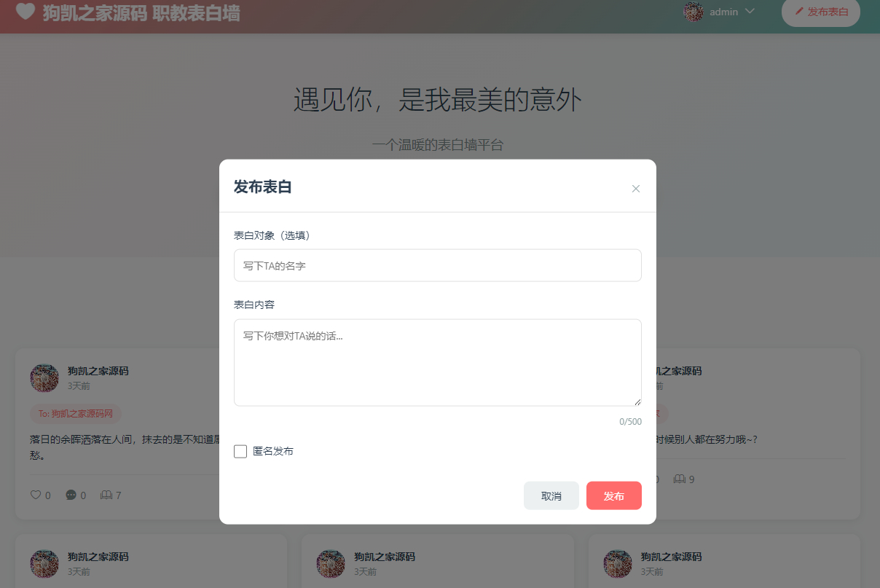Expand the admin user dropdown arrow

click(x=750, y=12)
